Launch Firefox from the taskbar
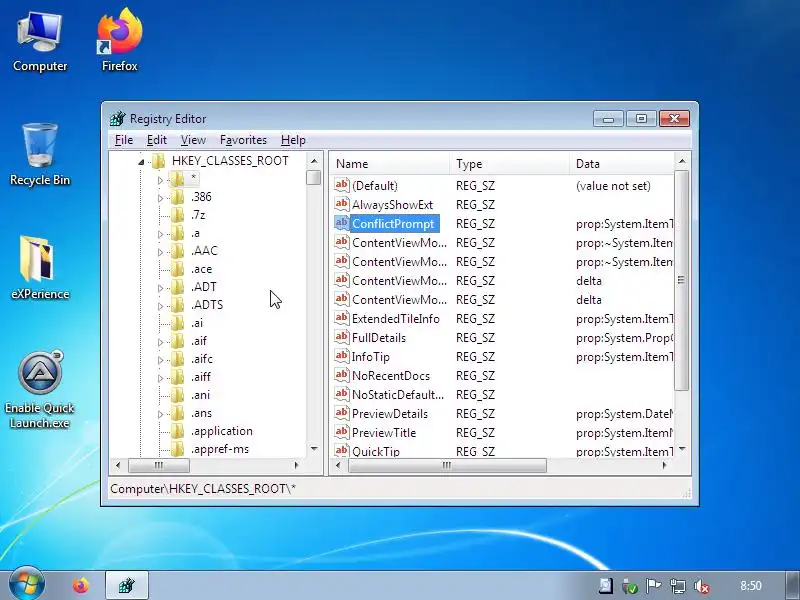 pos(80,586)
